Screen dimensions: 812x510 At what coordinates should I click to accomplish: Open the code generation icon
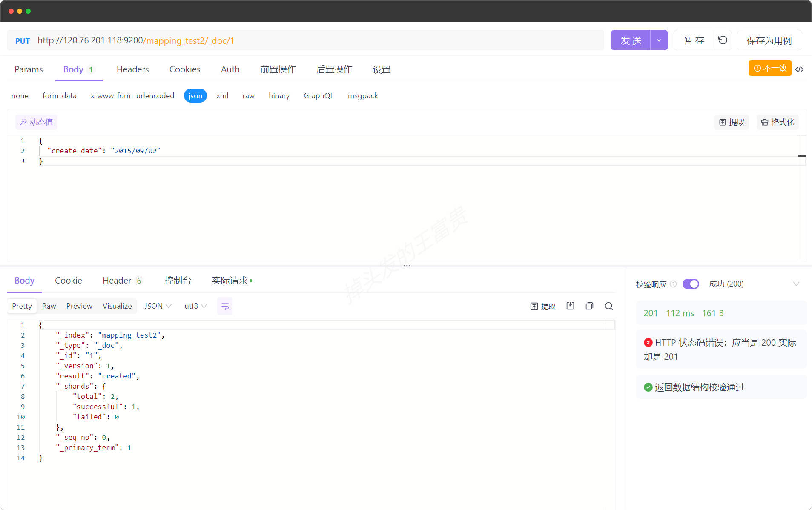[799, 69]
